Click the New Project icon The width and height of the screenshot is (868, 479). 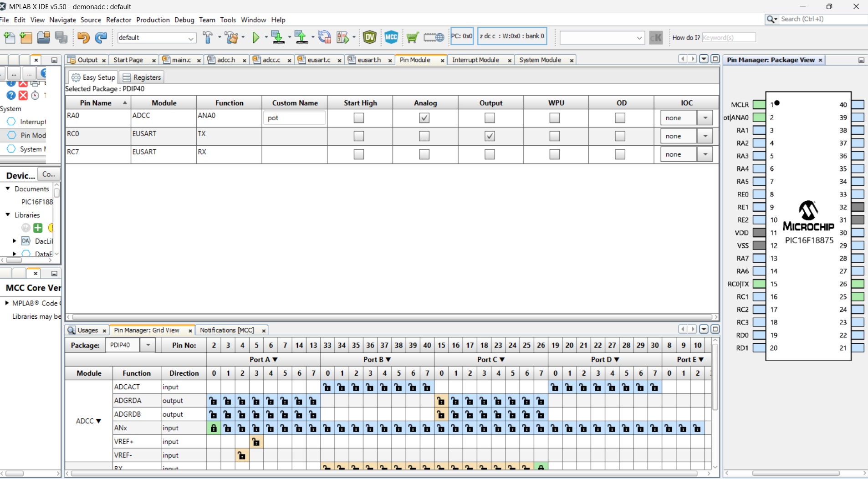[x=26, y=37]
